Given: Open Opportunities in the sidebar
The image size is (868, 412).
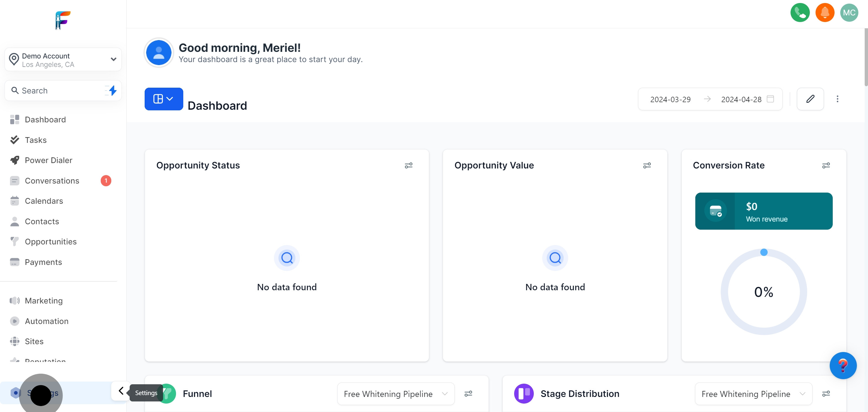Looking at the screenshot, I should [x=51, y=241].
